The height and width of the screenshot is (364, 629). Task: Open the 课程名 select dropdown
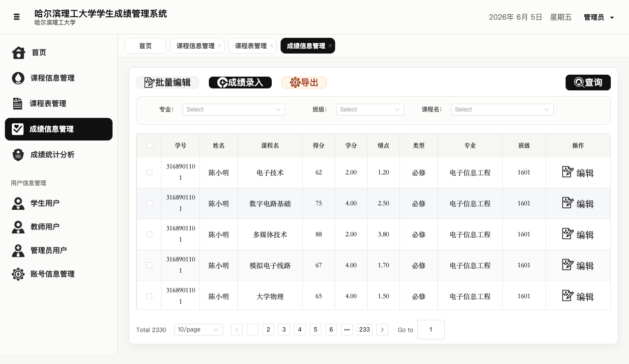point(502,110)
